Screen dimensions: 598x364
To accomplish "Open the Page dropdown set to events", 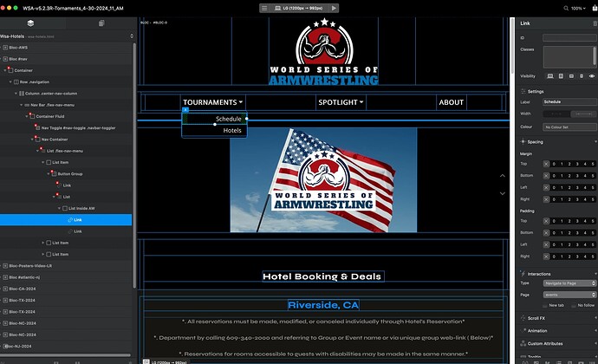I will point(569,295).
